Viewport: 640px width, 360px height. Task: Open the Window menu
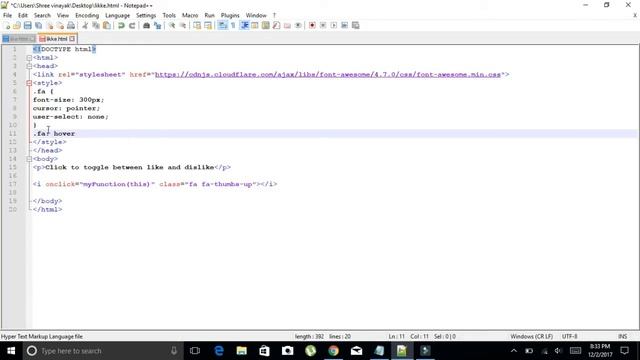coord(256,15)
